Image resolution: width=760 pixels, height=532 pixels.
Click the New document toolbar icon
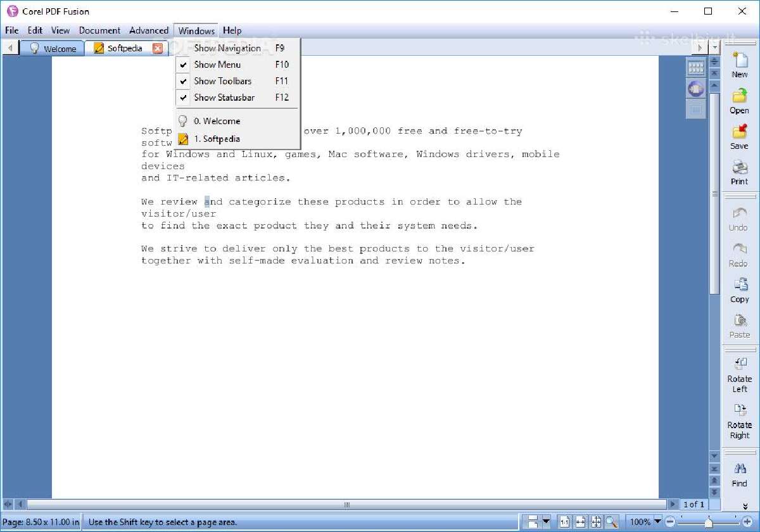pyautogui.click(x=739, y=61)
